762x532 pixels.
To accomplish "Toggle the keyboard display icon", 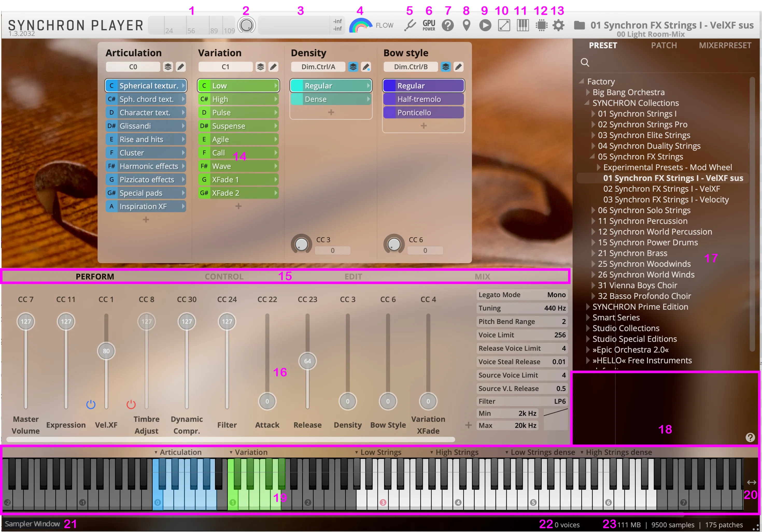I will point(523,25).
